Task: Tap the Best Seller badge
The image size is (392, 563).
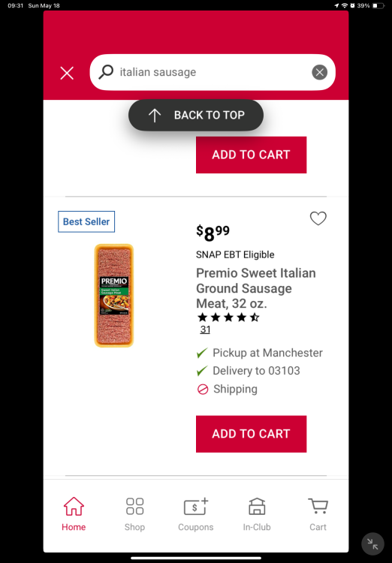Action: 86,221
